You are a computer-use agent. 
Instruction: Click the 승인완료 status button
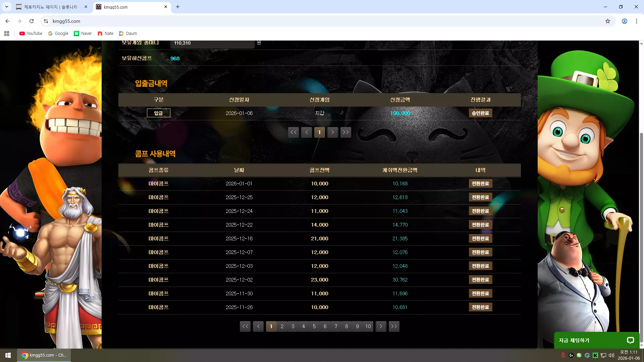pos(480,113)
